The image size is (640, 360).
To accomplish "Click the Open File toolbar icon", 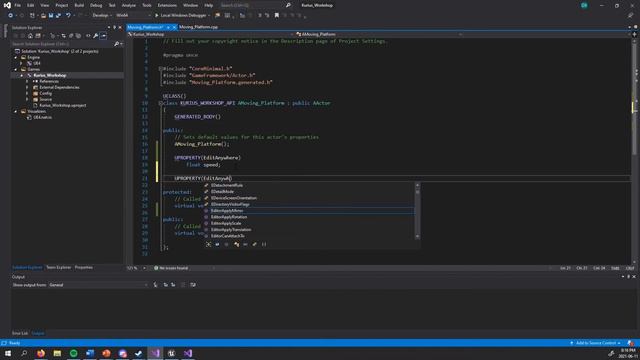I will 43,16.
